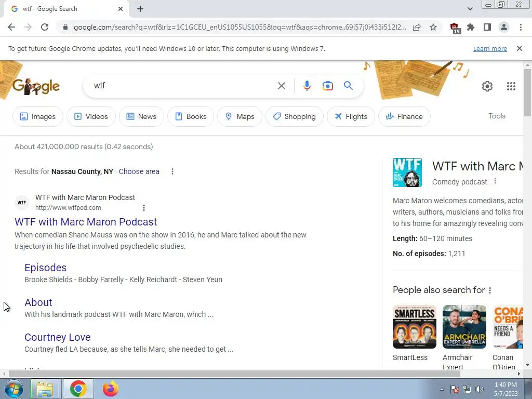Open People also search for options
This screenshot has width=532, height=399.
(x=489, y=290)
